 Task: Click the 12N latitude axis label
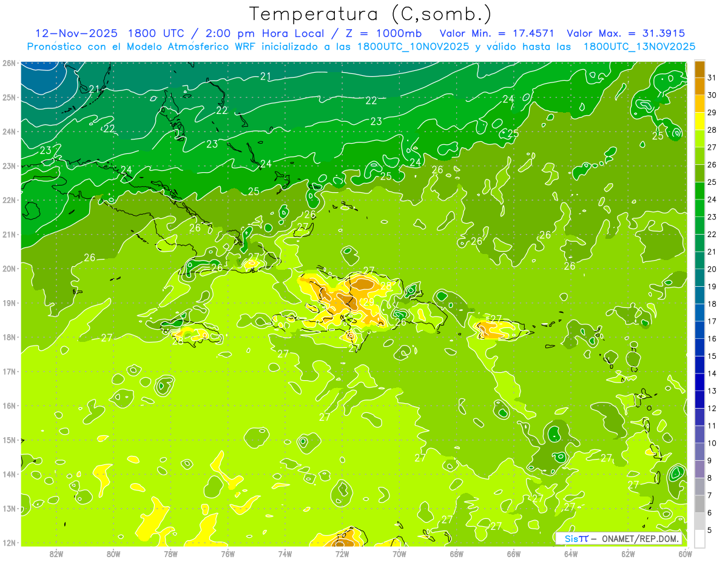coord(9,543)
